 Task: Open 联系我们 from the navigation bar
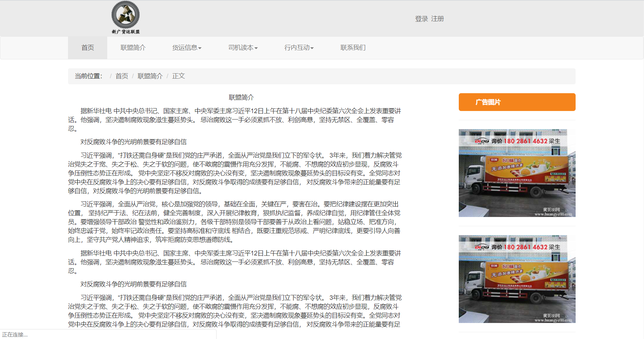point(353,48)
